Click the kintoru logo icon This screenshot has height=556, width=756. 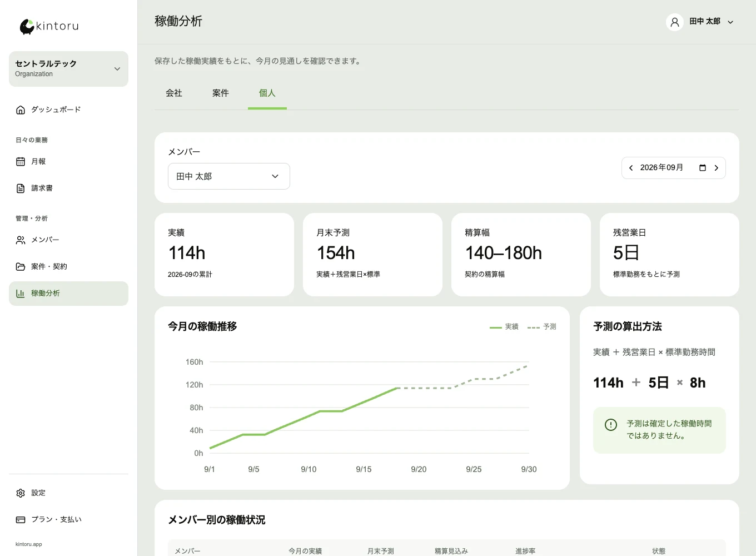click(27, 26)
